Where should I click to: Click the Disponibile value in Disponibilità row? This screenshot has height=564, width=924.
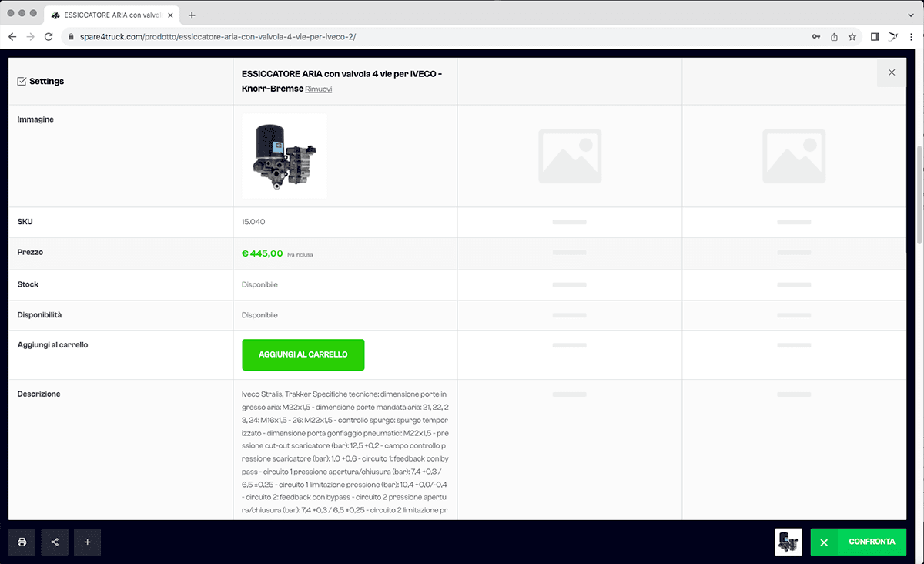[259, 315]
